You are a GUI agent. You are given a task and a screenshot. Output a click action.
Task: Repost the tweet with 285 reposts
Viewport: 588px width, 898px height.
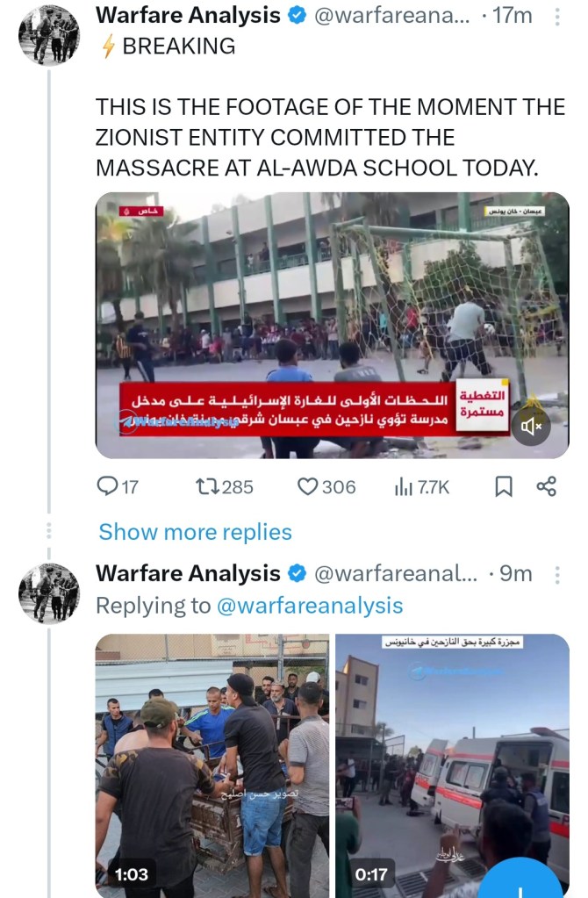pos(225,487)
